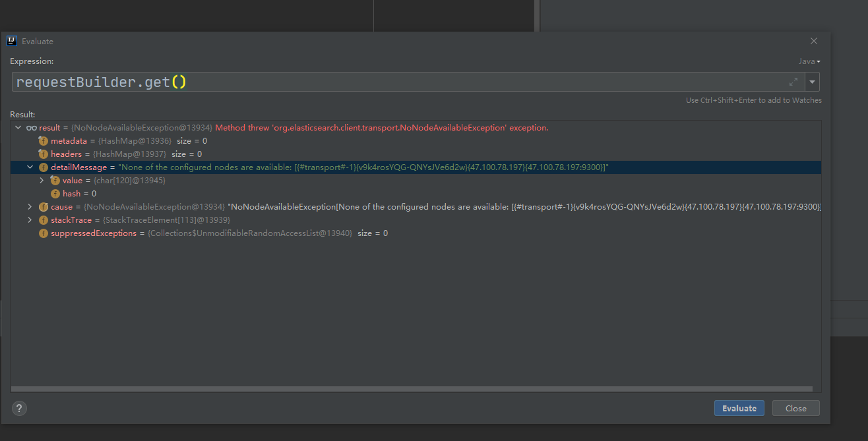Select the suppressedExceptions row
Viewport: 868px width, 441px height.
pos(416,233)
